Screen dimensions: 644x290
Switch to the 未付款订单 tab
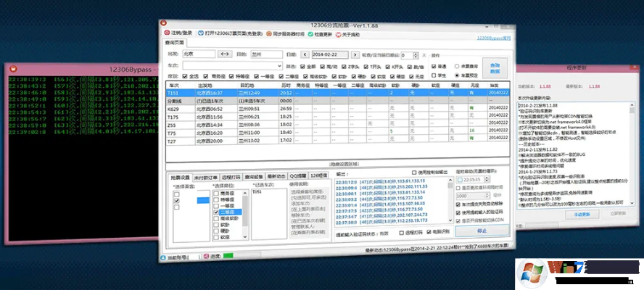205,177
